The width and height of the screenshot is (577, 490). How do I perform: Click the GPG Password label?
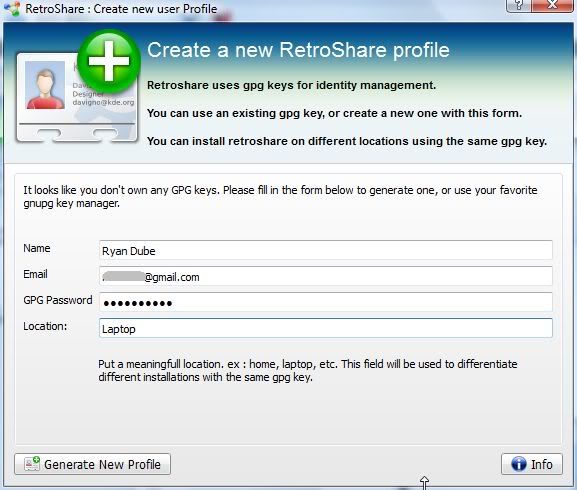click(58, 300)
